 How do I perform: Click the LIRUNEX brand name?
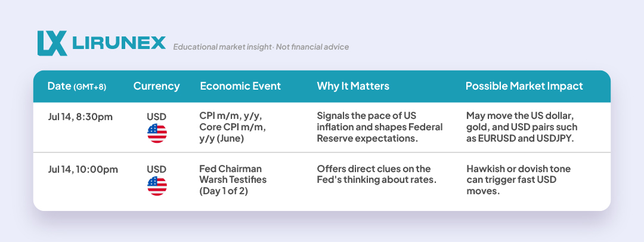[119, 43]
